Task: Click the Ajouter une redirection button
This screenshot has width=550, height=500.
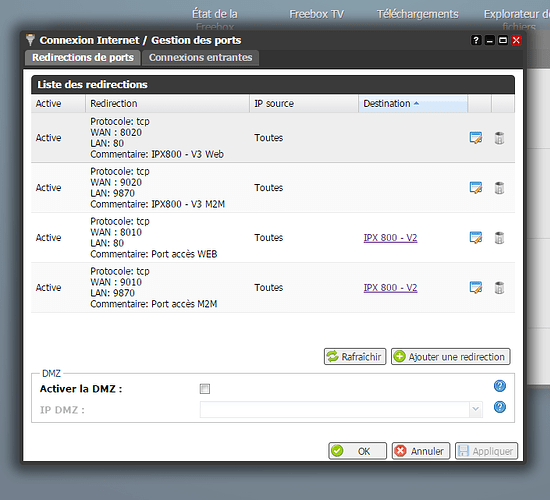Action: click(x=450, y=356)
